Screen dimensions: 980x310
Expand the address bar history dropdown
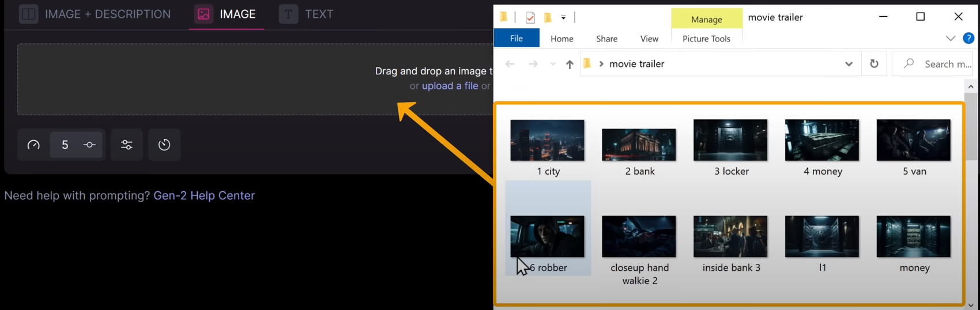pos(849,64)
